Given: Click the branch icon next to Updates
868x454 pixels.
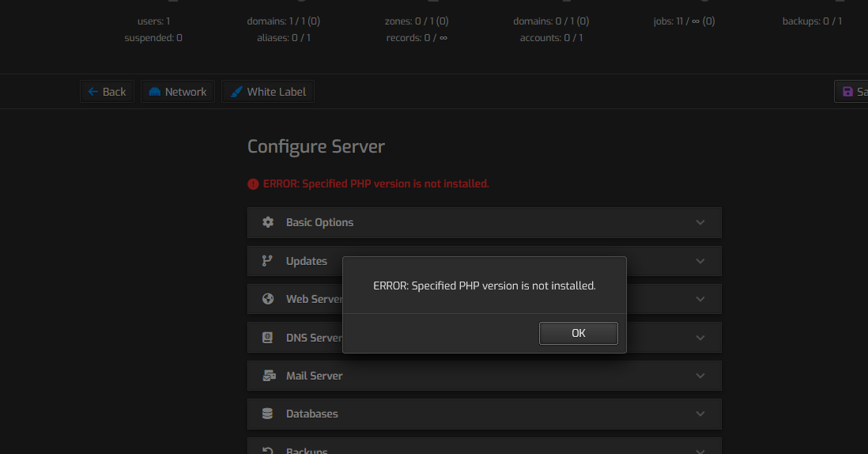Looking at the screenshot, I should (x=268, y=261).
